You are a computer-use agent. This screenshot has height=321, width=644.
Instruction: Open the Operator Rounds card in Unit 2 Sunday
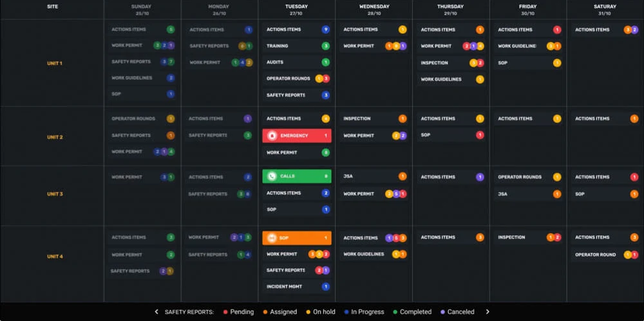[142, 118]
